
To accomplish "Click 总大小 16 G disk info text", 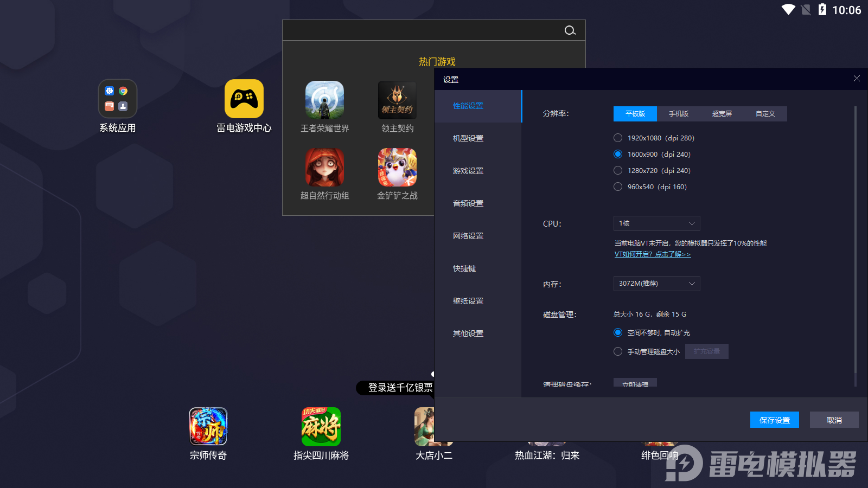I will (x=650, y=314).
